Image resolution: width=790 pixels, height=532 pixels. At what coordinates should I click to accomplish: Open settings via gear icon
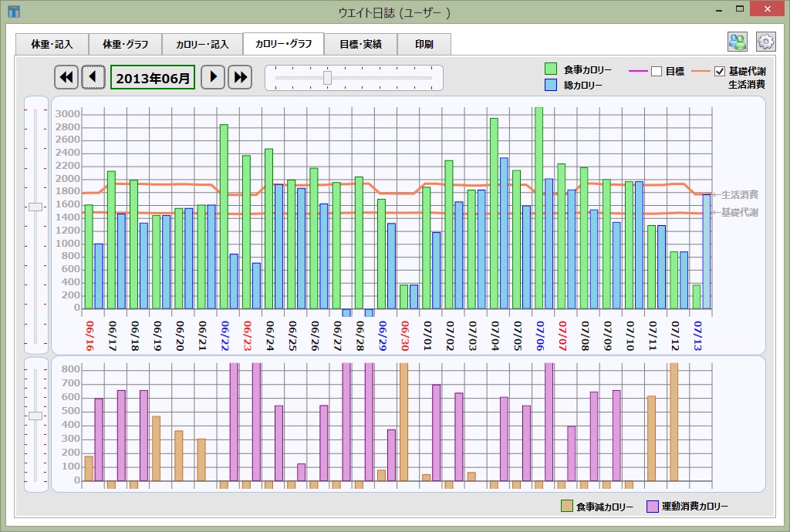pos(766,42)
